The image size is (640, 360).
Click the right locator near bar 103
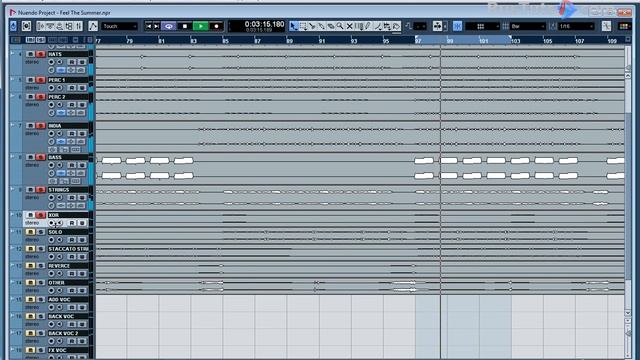510,38
